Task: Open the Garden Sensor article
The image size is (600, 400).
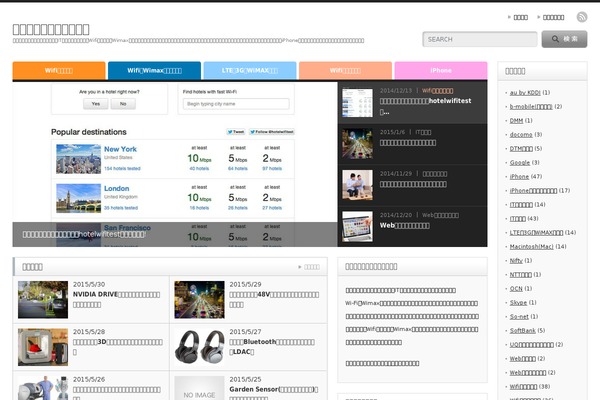Action: coord(274,392)
